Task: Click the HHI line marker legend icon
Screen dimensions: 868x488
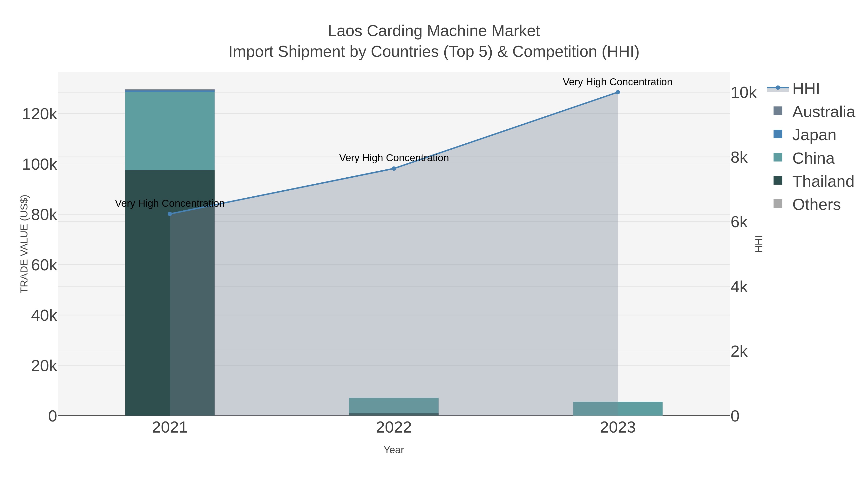Action: [778, 88]
